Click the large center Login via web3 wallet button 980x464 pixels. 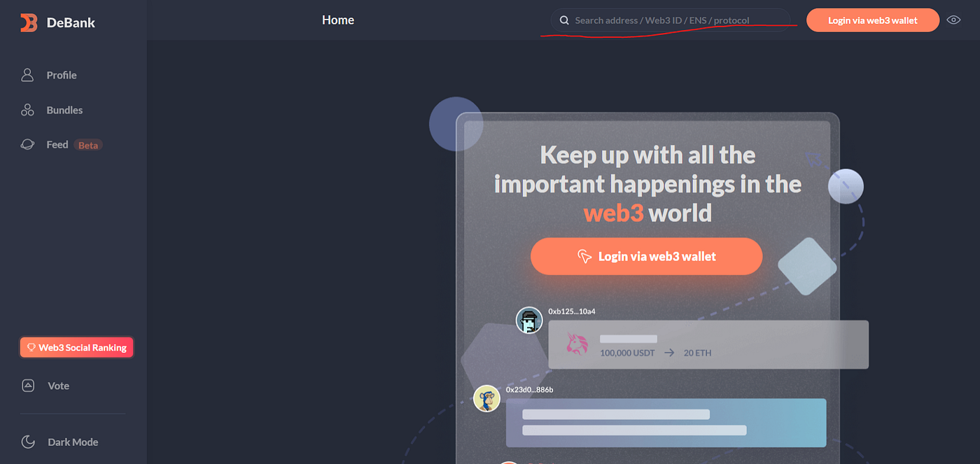click(646, 256)
